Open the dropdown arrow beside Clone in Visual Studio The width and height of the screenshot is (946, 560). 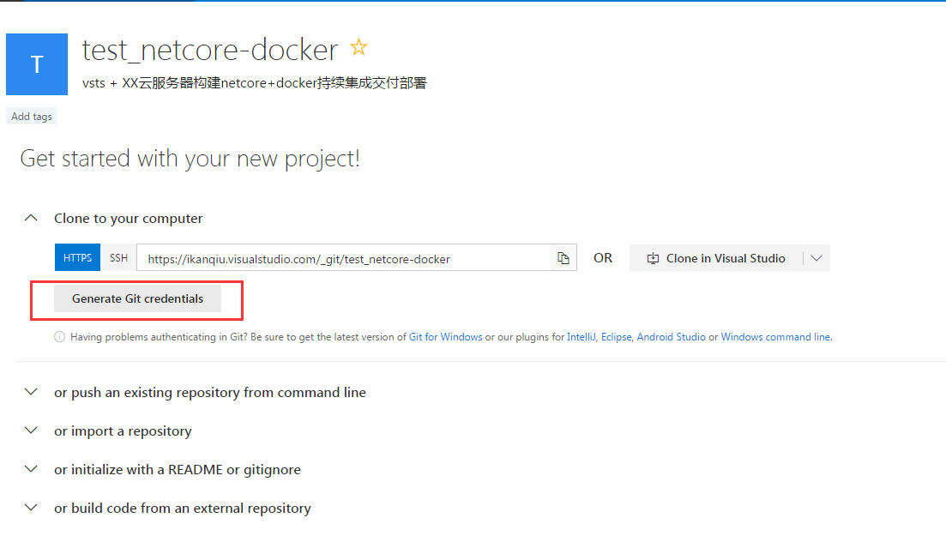click(816, 258)
